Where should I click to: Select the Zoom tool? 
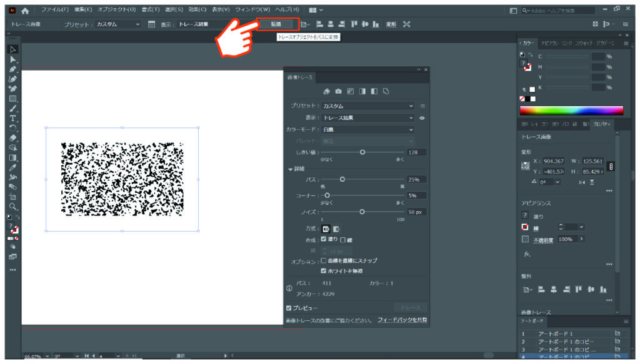pos(12,207)
